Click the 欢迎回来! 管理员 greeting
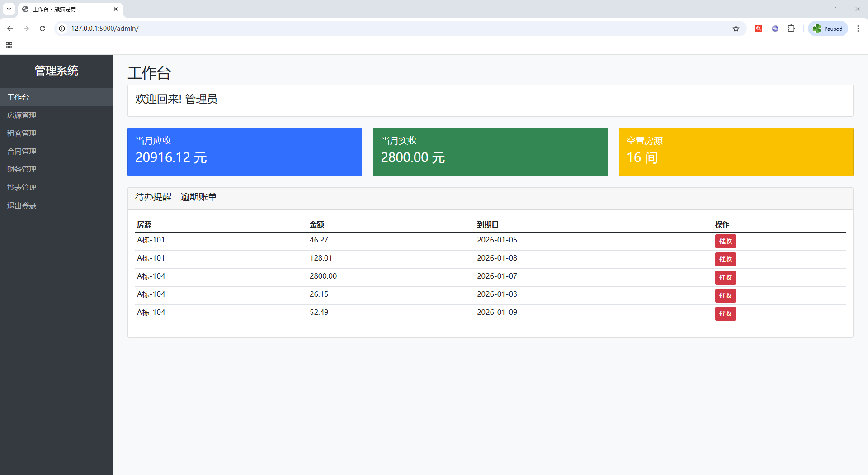The image size is (868, 475). pos(176,99)
